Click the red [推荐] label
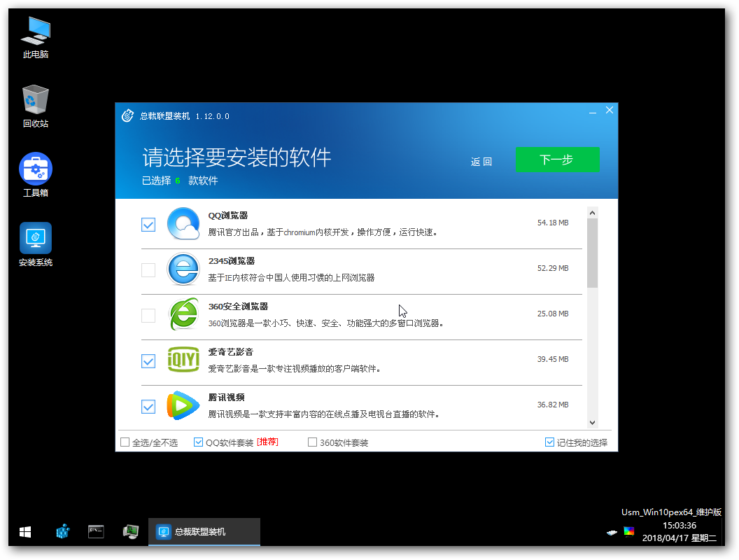This screenshot has height=560, width=739. [268, 442]
